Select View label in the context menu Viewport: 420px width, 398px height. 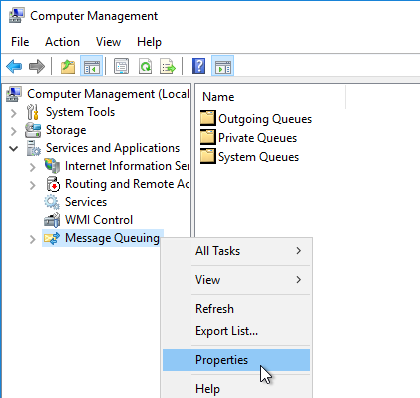tap(207, 280)
